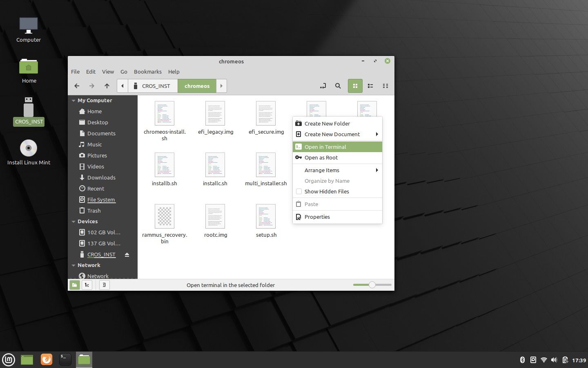This screenshot has height=368, width=588.
Task: Open File System in the sidebar
Action: pos(101,200)
